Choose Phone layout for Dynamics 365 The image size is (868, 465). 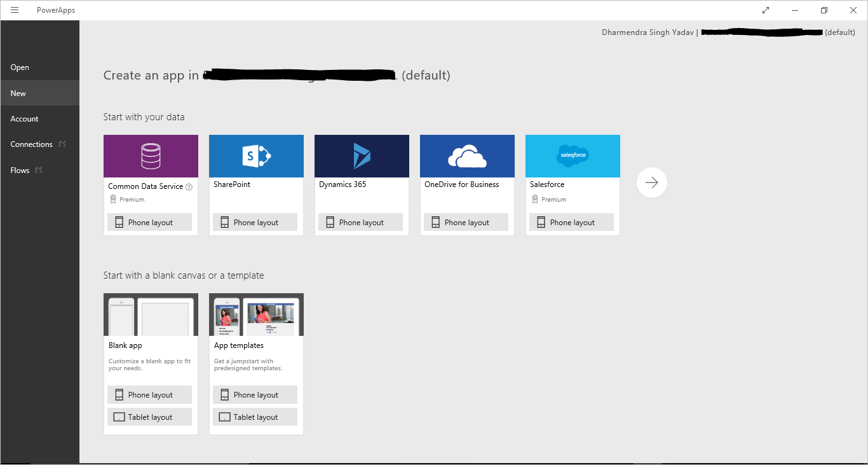tap(360, 222)
